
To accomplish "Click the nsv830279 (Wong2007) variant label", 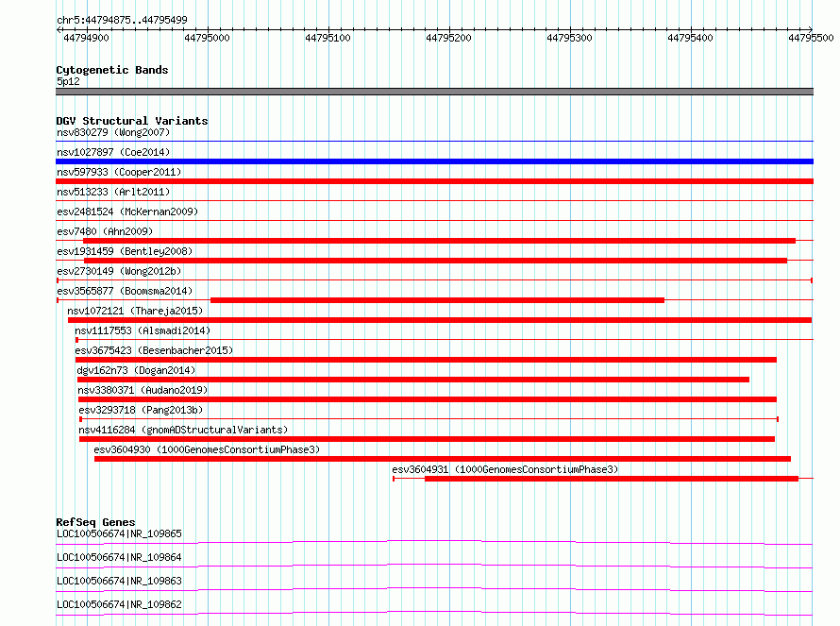I will [113, 132].
